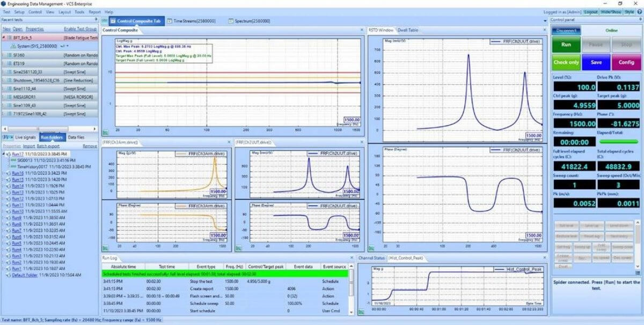Screen dimensions: 644x325
Task: Click the New test link
Action: click(6, 29)
